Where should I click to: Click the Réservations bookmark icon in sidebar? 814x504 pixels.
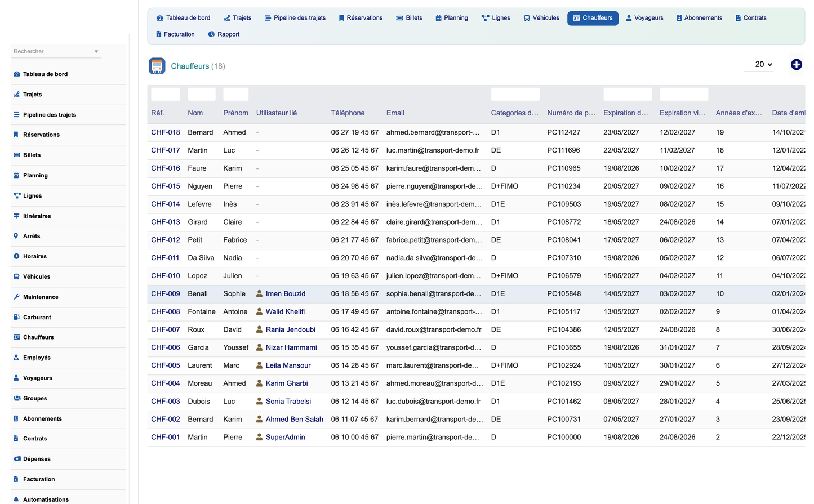point(16,135)
